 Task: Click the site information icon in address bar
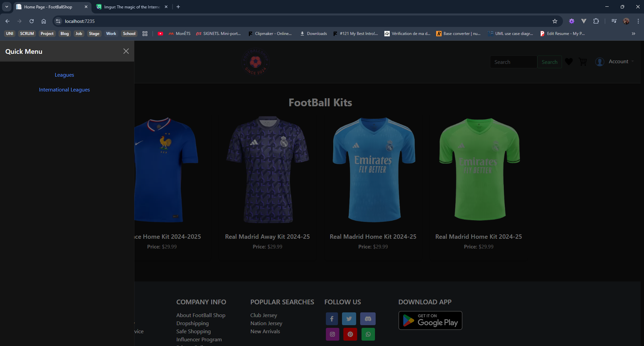click(58, 21)
